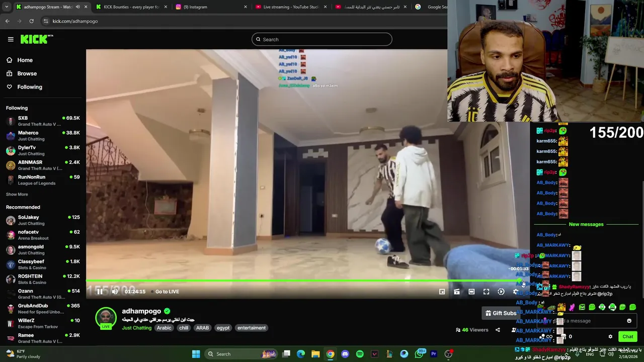Mute the video player volume

pyautogui.click(x=115, y=292)
